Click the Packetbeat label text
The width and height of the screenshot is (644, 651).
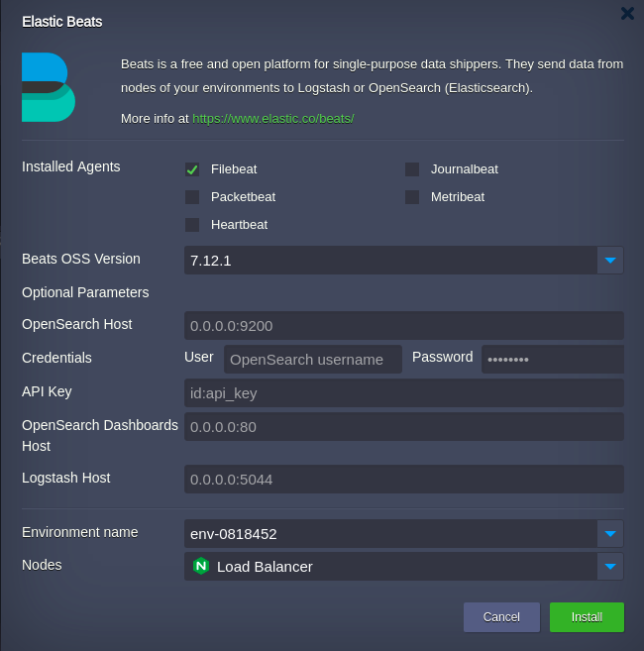point(243,197)
